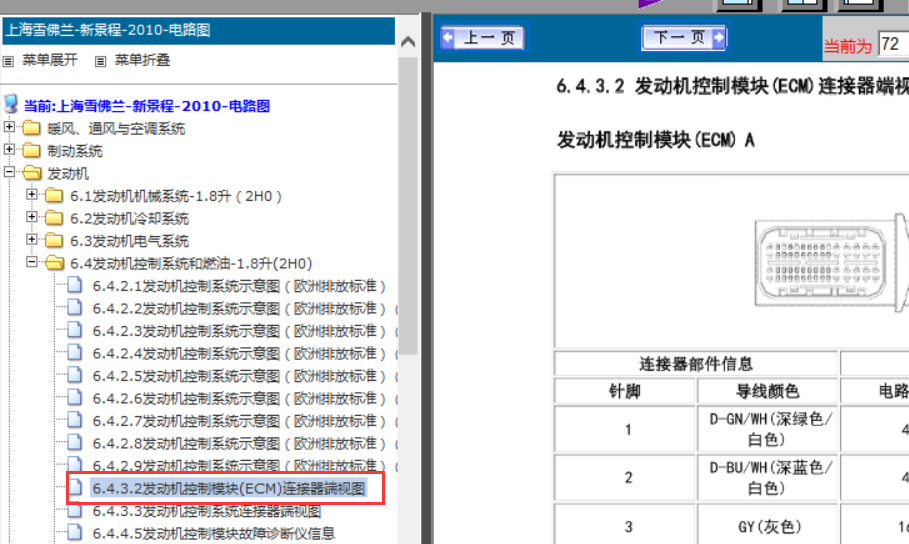Click the computer icon beside 当前 root node
This screenshot has height=544, width=909.
pyautogui.click(x=10, y=105)
